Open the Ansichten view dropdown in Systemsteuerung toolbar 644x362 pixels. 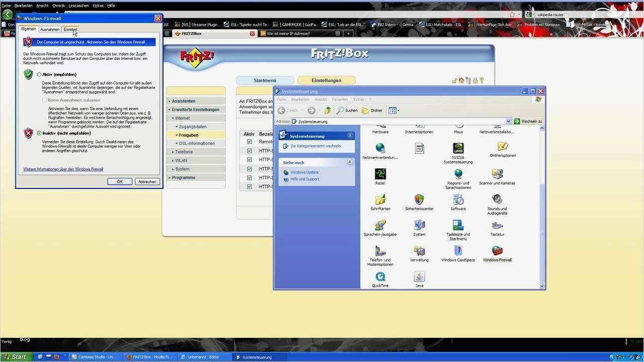click(394, 111)
